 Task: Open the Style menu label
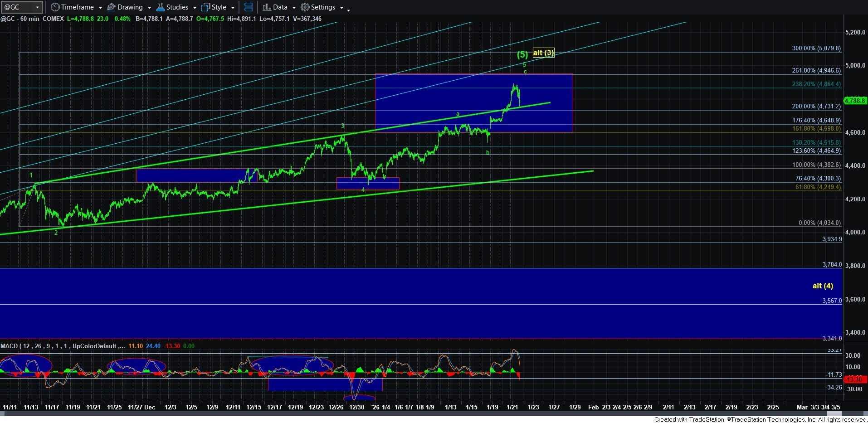pyautogui.click(x=219, y=7)
